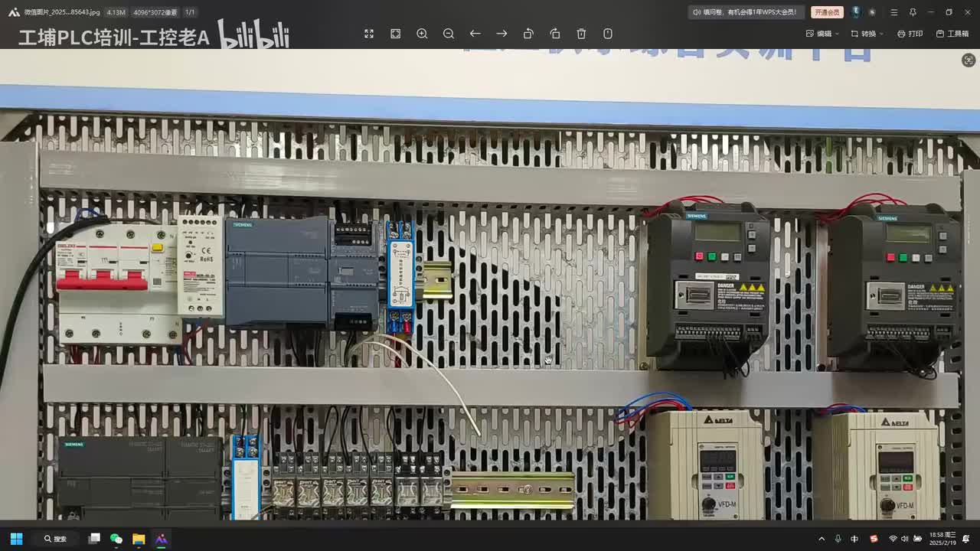Viewport: 980px width, 551px height.
Task: Click the file name 微信图片_2025...85643.jpg
Action: pyautogui.click(x=62, y=12)
